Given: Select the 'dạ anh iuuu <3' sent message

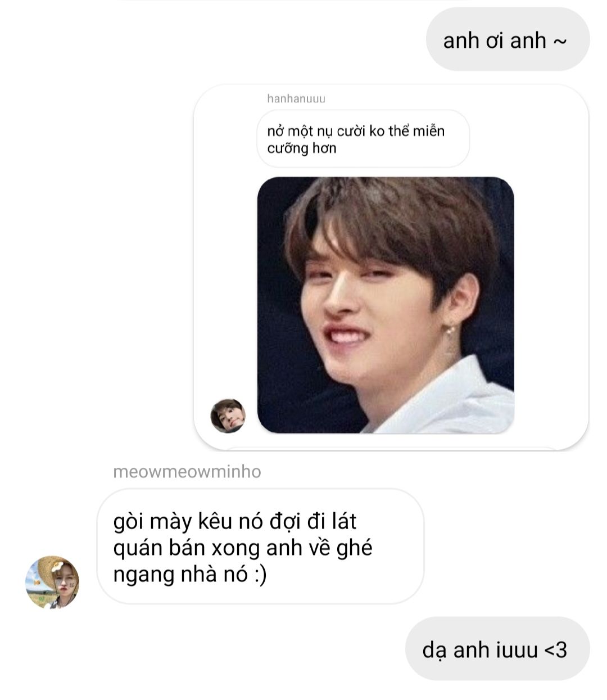Looking at the screenshot, I should point(497,649).
